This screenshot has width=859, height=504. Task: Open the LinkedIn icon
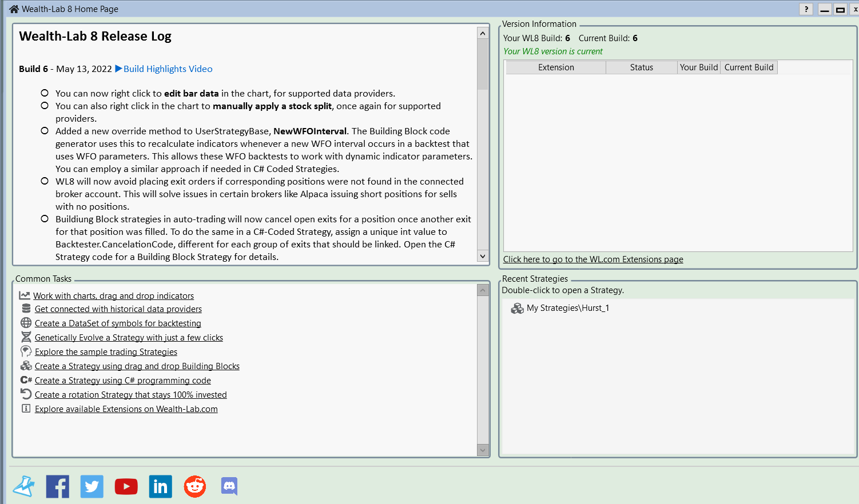(x=161, y=486)
